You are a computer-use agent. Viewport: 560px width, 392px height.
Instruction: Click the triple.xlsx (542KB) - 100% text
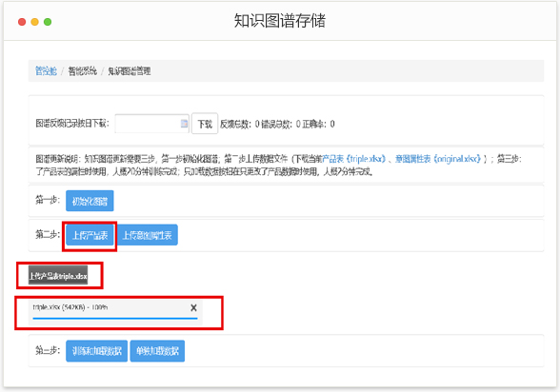70,307
